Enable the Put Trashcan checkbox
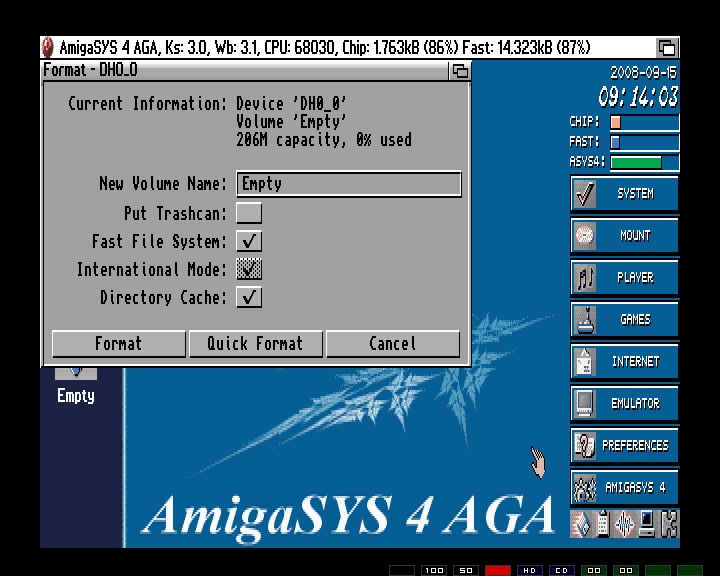 tap(249, 213)
